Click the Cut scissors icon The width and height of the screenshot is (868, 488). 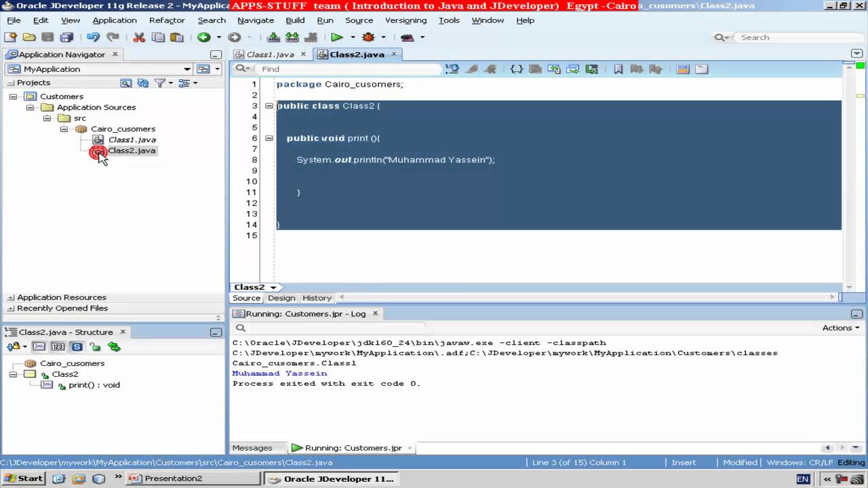click(x=139, y=37)
